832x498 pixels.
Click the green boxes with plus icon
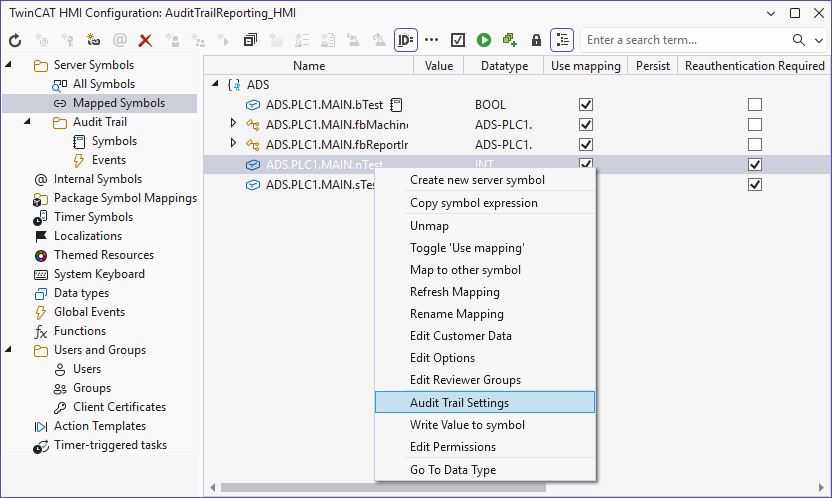[x=510, y=40]
